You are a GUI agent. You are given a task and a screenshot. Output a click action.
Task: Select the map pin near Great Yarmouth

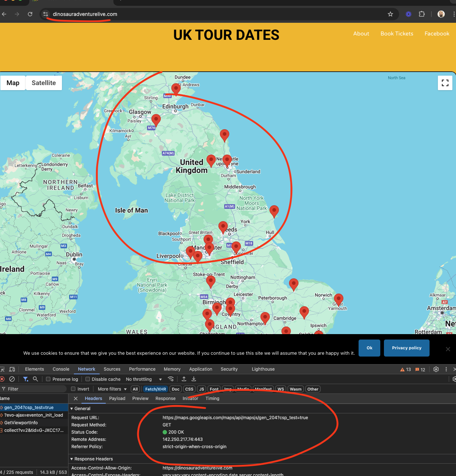point(339,299)
